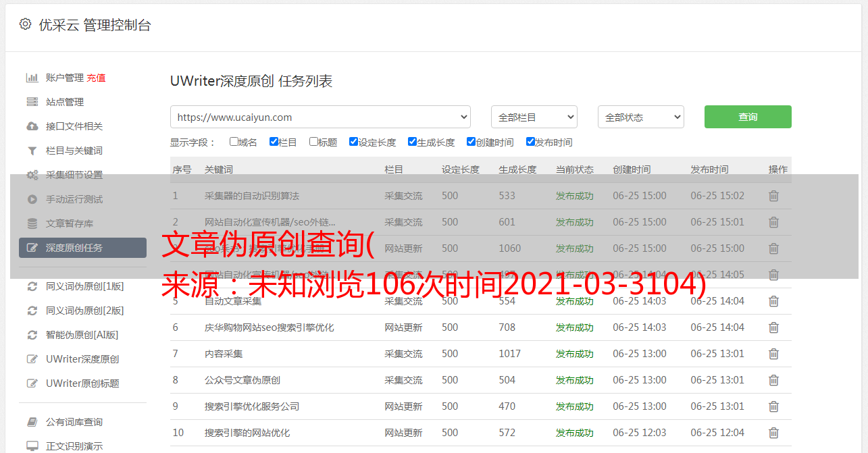Click the red 充值 link
The width and height of the screenshot is (868, 453).
click(96, 78)
